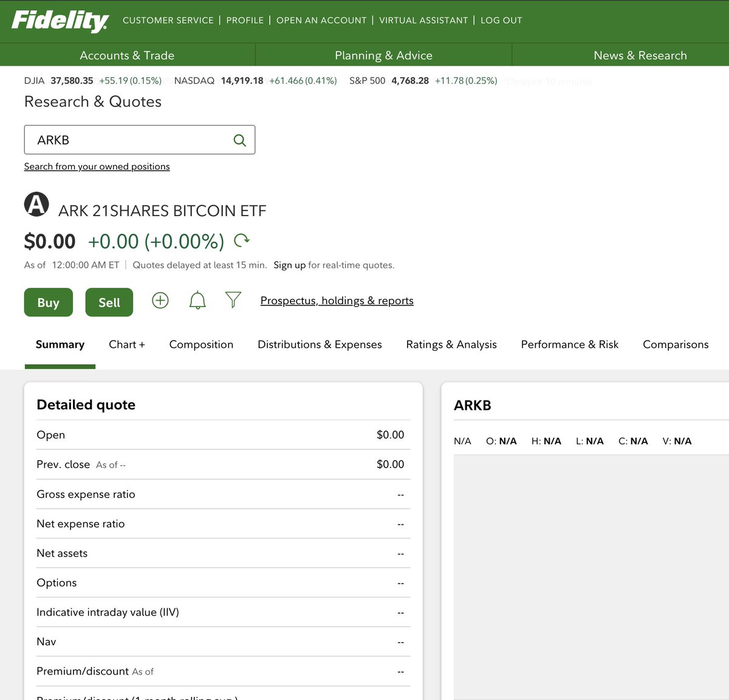Click Sign up for real-time quotes
This screenshot has height=700, width=729.
click(289, 265)
